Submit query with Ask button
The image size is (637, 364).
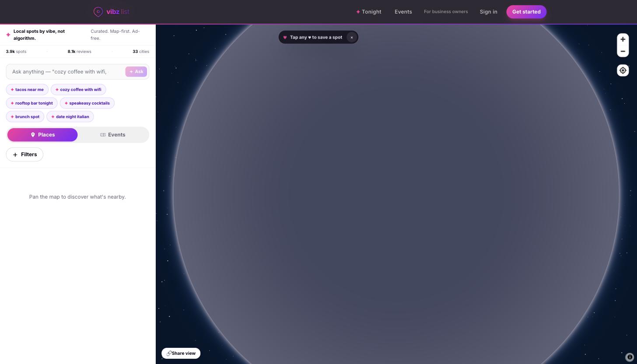click(136, 72)
